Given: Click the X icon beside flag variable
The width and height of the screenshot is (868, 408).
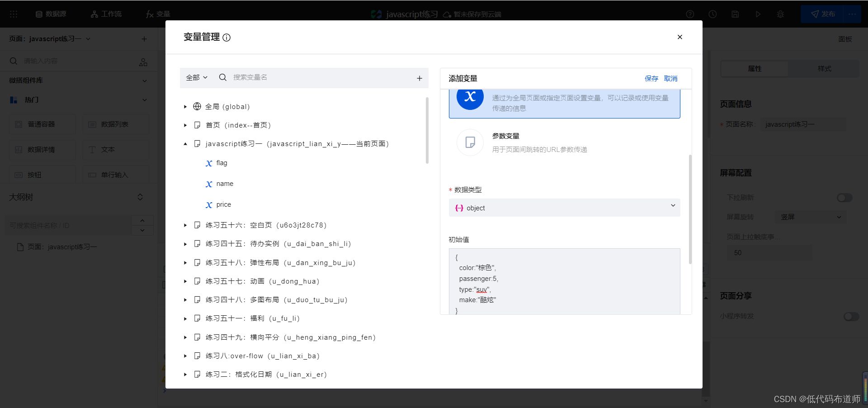Looking at the screenshot, I should click(209, 163).
